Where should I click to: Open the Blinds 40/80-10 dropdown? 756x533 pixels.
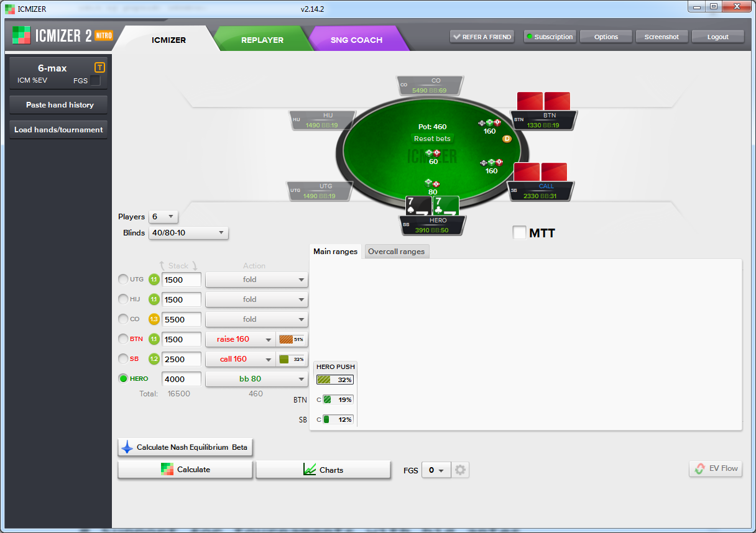point(188,233)
